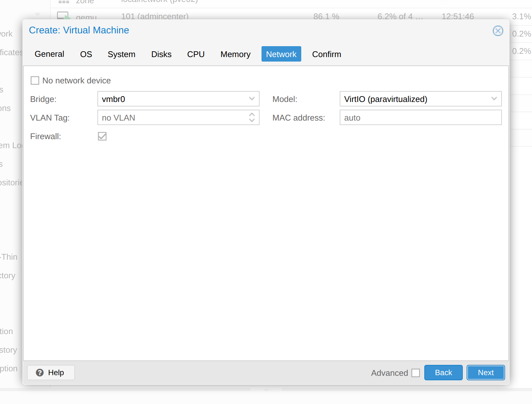The height and width of the screenshot is (404, 532).
Task: Go to the Disks tab
Action: point(161,54)
